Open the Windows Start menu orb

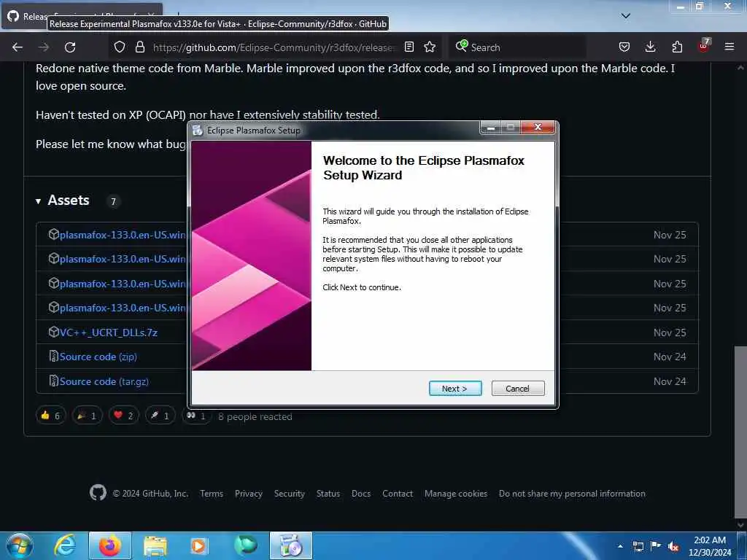coord(20,545)
